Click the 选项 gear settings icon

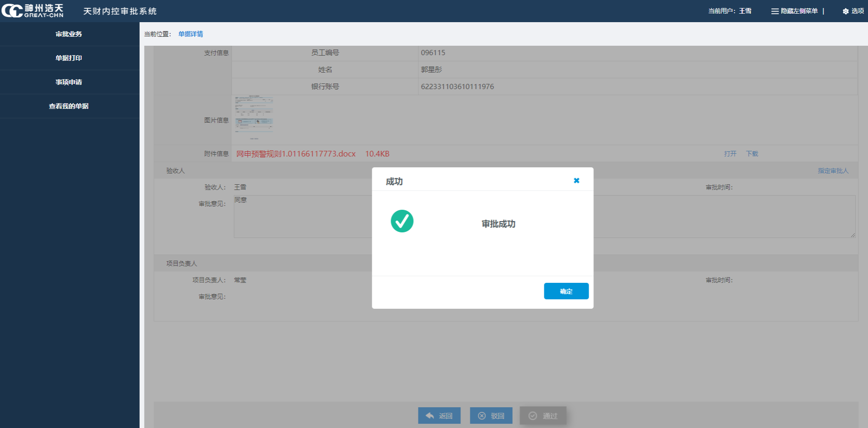tap(845, 11)
